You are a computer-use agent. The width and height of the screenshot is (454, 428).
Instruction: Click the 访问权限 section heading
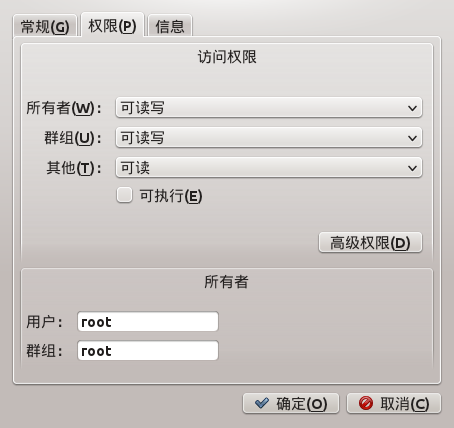coord(227,57)
